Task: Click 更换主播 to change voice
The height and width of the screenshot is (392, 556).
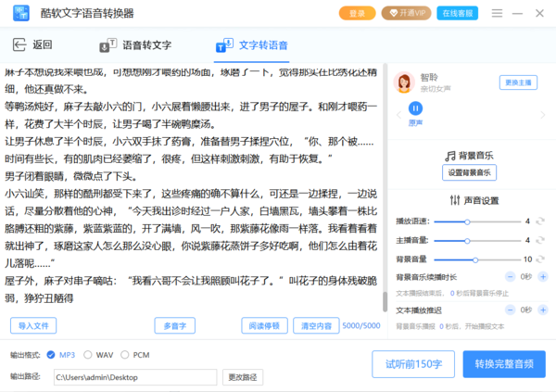Action: coord(519,82)
